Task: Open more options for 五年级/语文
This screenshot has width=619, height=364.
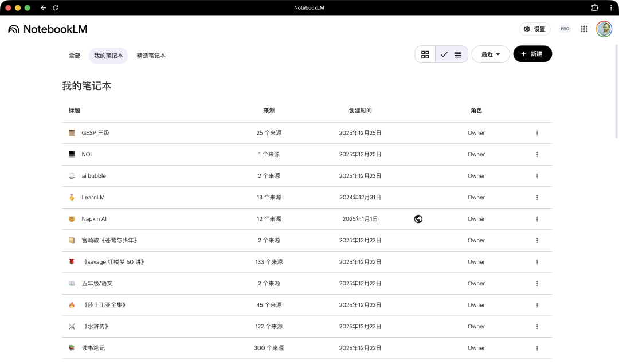Action: click(x=537, y=284)
